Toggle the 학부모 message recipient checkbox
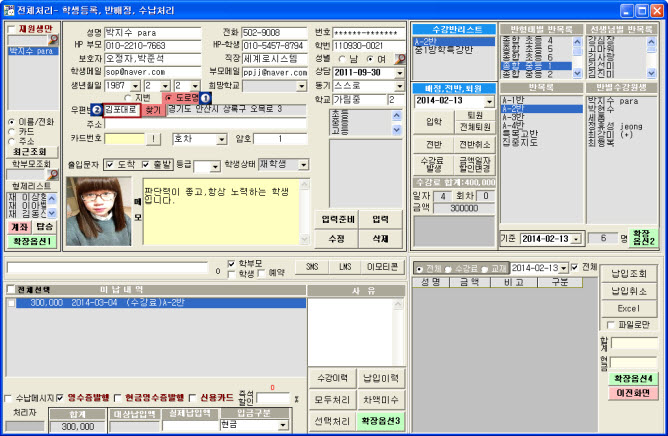The height and width of the screenshot is (436, 668). click(x=231, y=264)
